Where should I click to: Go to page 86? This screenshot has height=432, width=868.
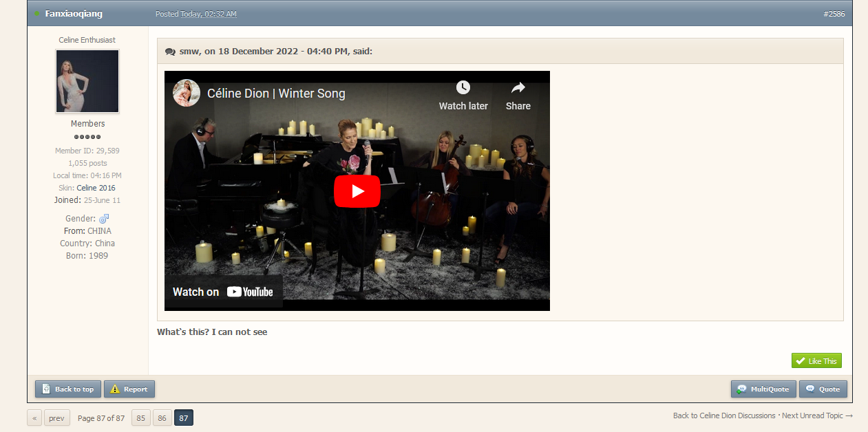coord(162,418)
